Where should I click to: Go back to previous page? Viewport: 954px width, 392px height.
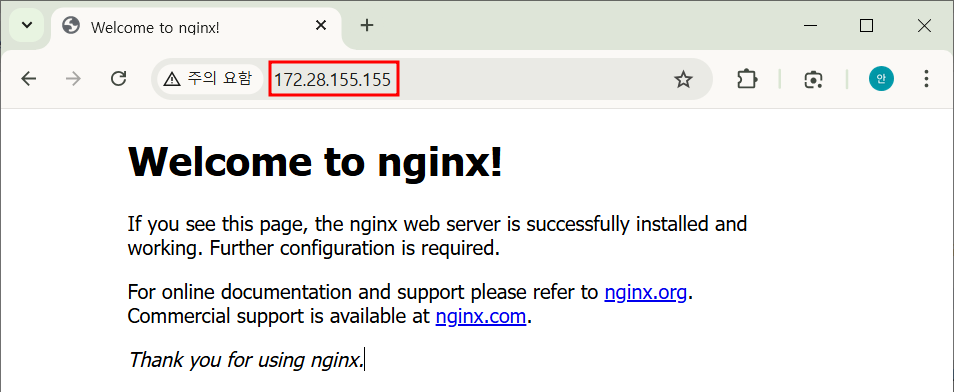(29, 79)
